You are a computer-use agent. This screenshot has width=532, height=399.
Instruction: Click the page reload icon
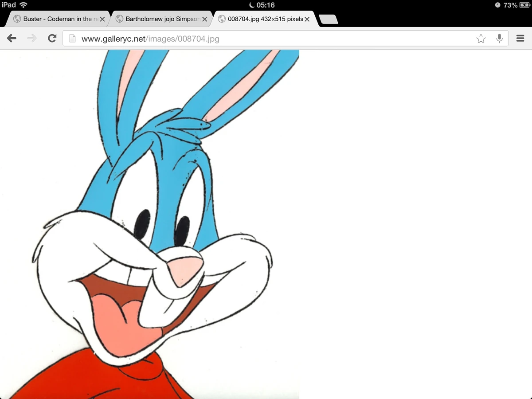click(x=52, y=38)
